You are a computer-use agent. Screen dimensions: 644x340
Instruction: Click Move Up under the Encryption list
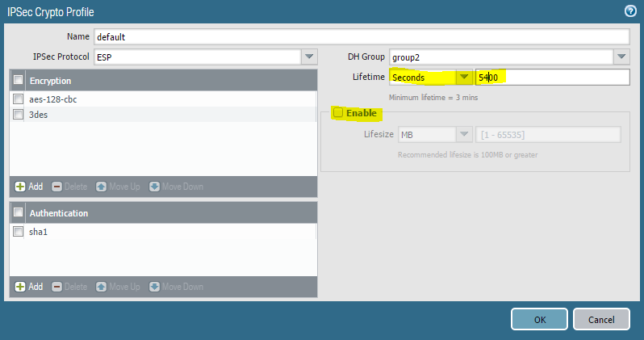pyautogui.click(x=118, y=187)
